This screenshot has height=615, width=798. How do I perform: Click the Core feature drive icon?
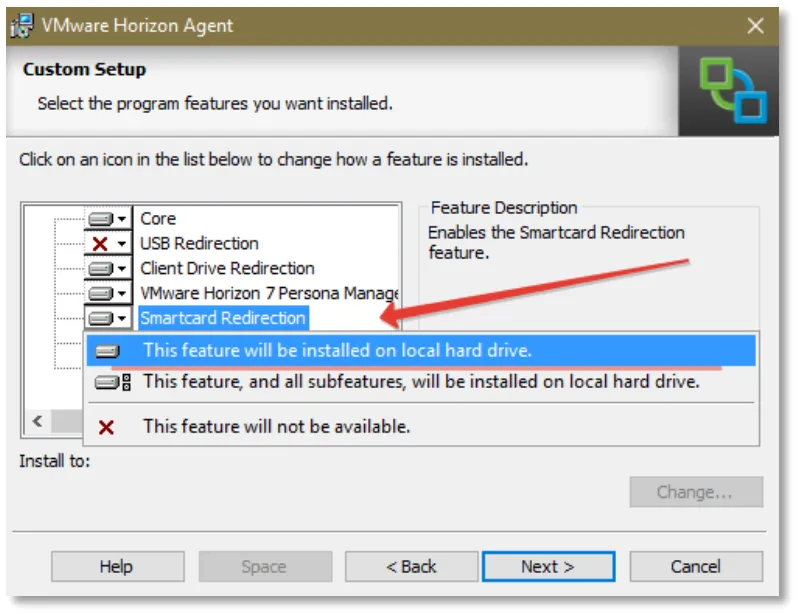tap(100, 219)
